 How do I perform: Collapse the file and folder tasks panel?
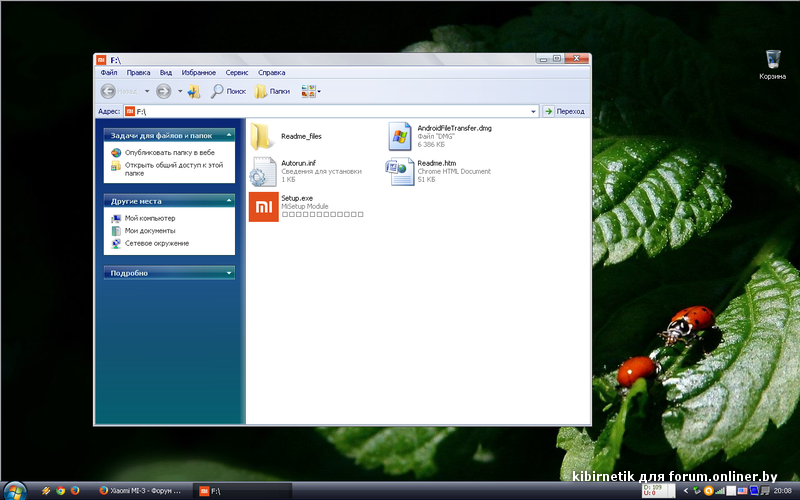pyautogui.click(x=229, y=134)
